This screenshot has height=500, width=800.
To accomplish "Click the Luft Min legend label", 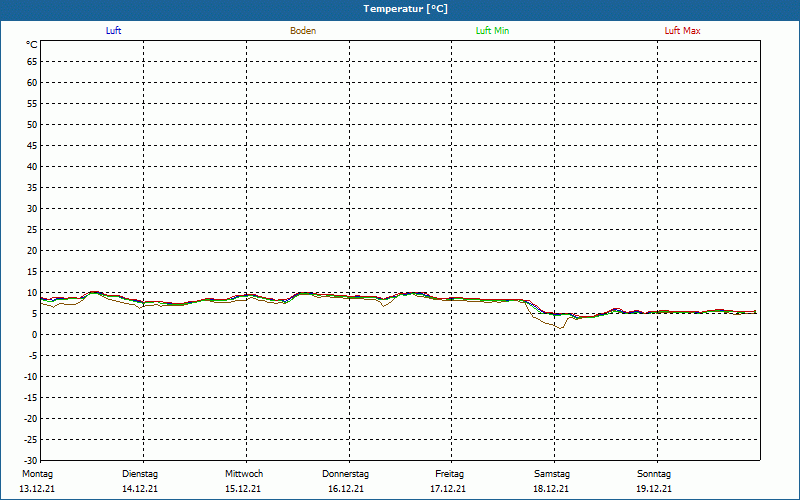I will coord(492,31).
